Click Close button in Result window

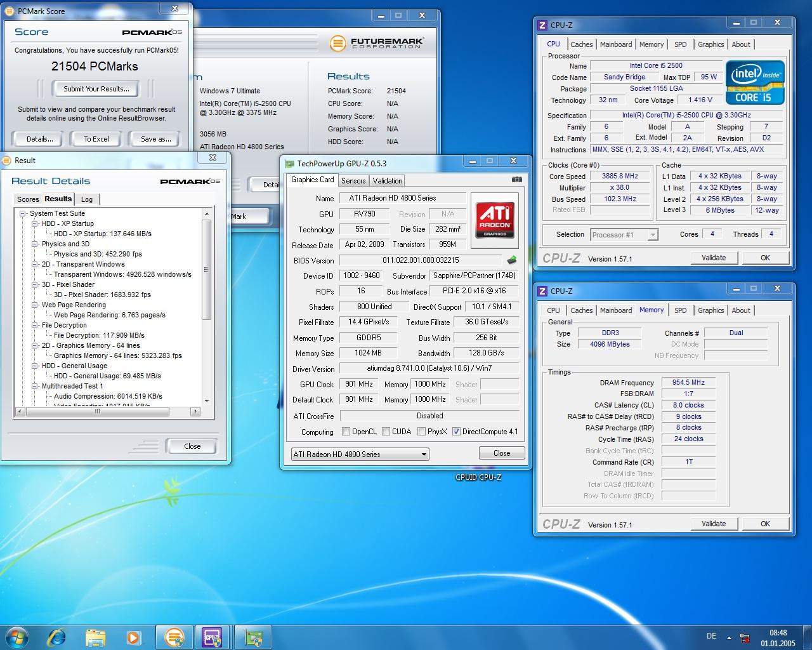coord(192,446)
